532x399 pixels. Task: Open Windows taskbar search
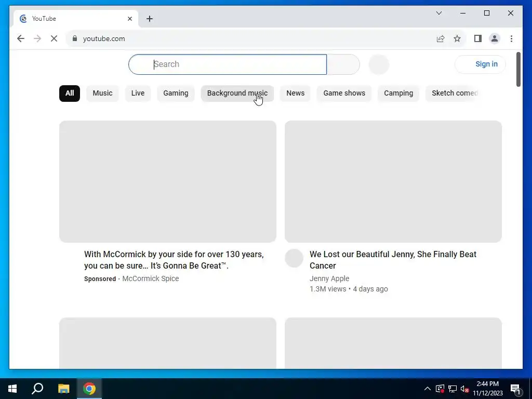[x=37, y=389]
